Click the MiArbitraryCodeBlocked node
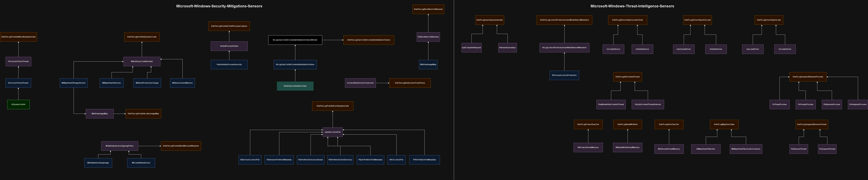 (x=142, y=61)
